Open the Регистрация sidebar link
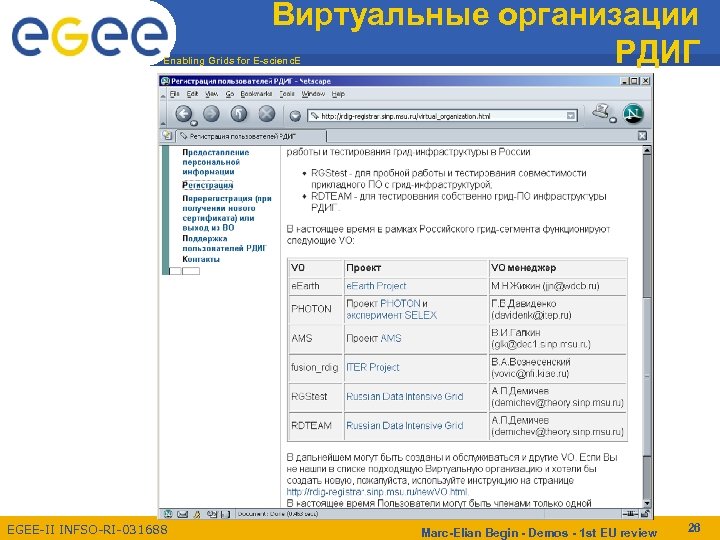The image size is (720, 540). coord(208,185)
